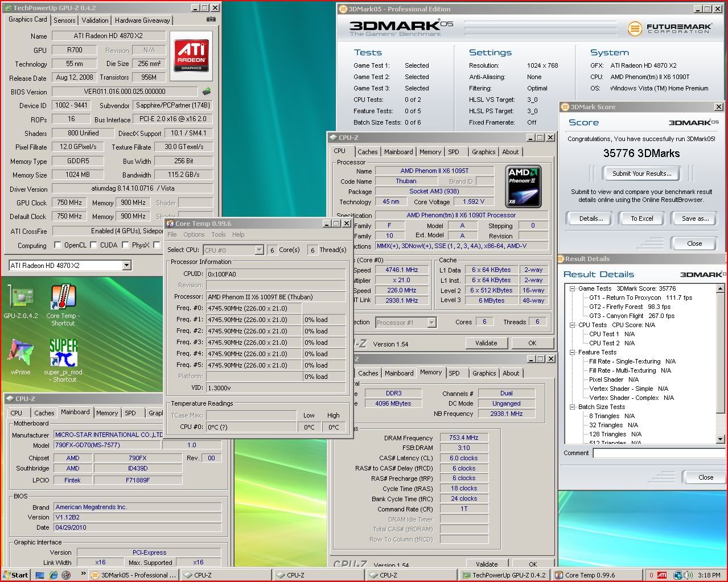Screen dimensions: 728x582
Task: Collapse the Feature Tests tree node
Action: click(x=573, y=352)
